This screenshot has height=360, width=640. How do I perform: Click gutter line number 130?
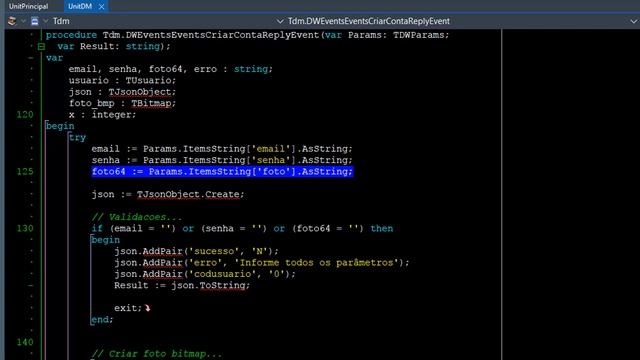pos(25,229)
